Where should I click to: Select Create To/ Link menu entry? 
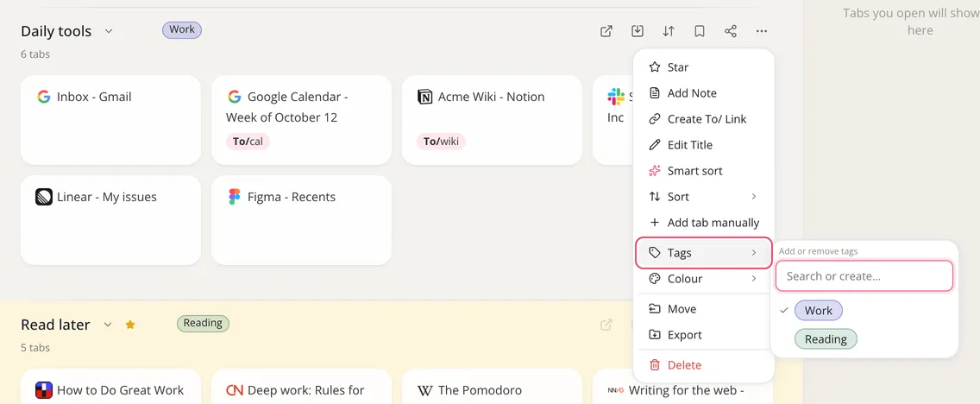[704, 119]
